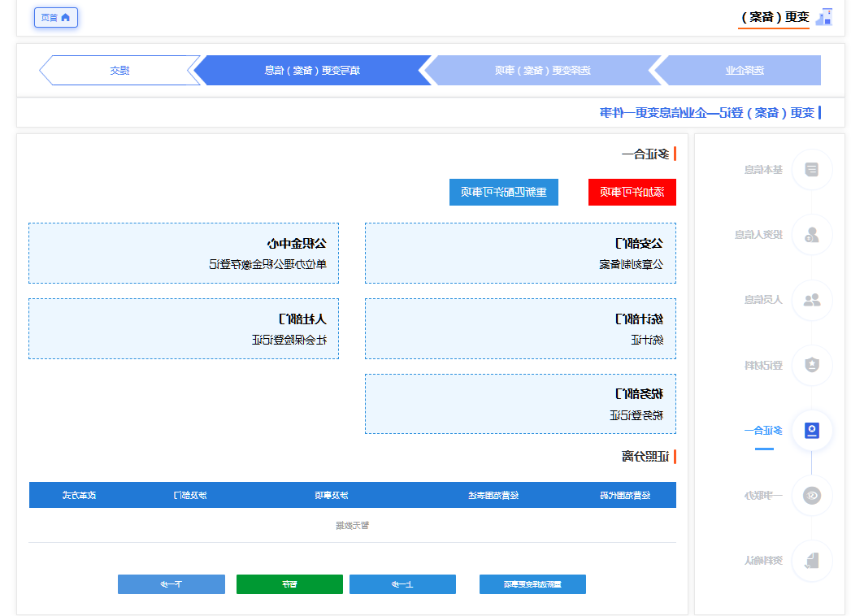Screen dimensions: 851x616
Task: Click 基本信息 sidebar label
Action: pos(763,170)
